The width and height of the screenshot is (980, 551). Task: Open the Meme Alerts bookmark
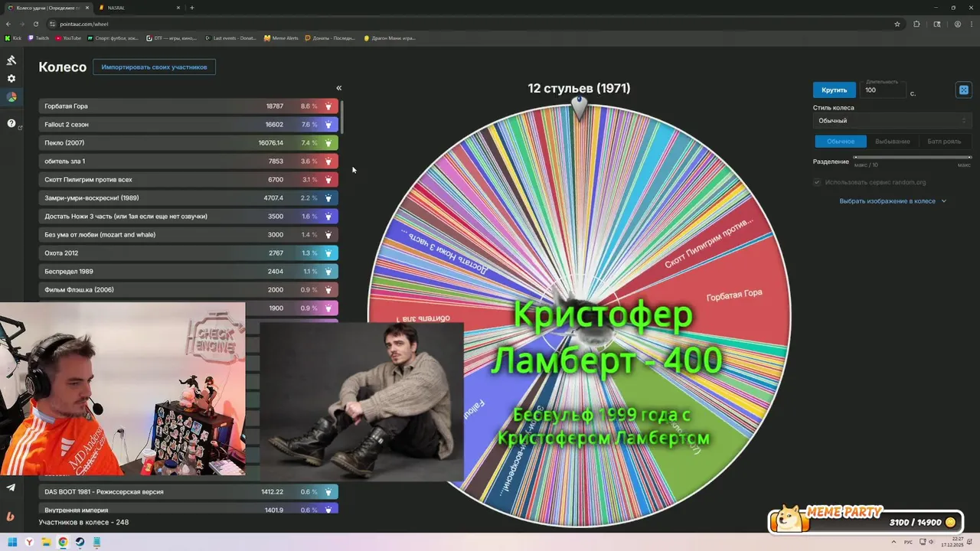pyautogui.click(x=281, y=37)
